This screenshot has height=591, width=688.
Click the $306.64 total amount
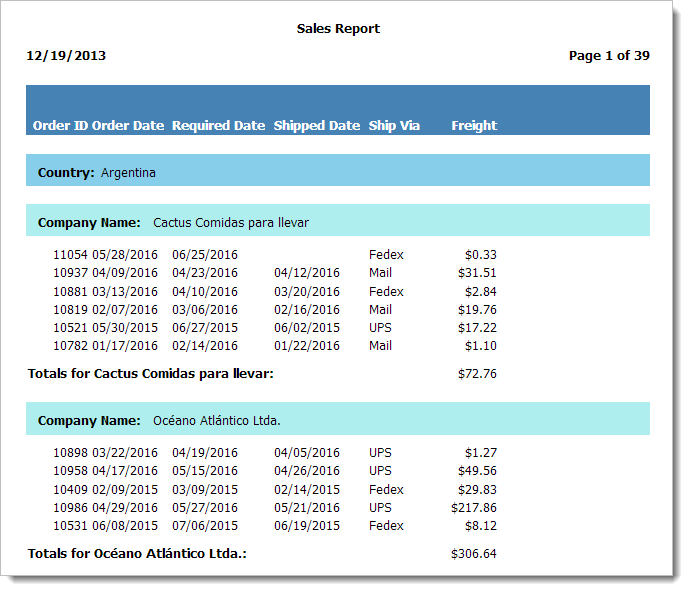tap(474, 554)
